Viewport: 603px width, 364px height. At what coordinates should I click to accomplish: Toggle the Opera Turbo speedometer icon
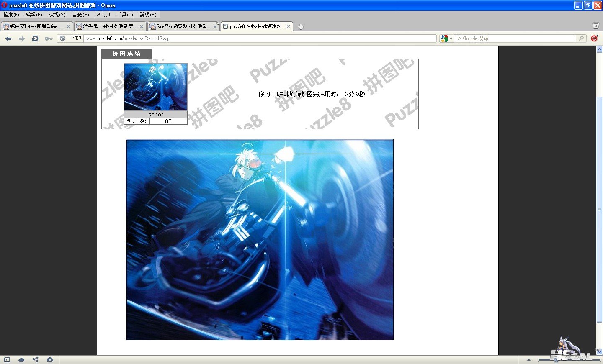[50, 360]
